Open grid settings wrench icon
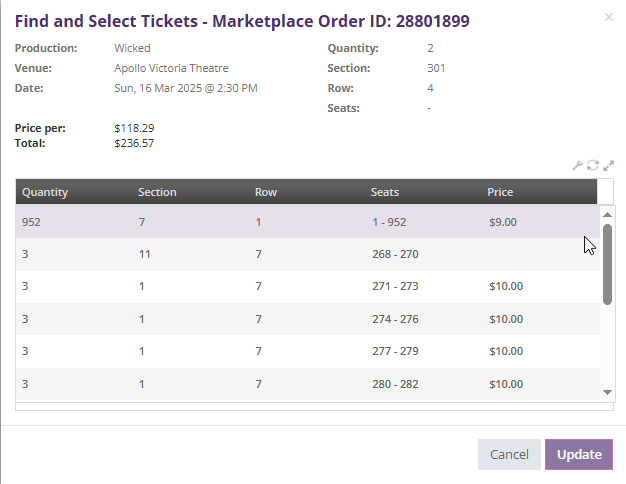626x484 pixels. click(x=577, y=165)
